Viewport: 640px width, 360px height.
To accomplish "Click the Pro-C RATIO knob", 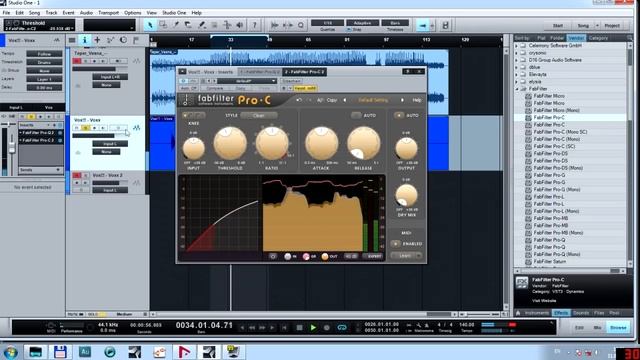I will [271, 143].
